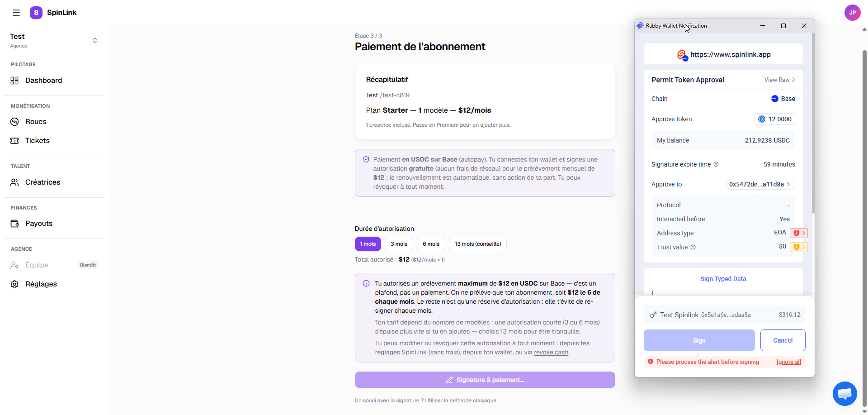Click the Signature & paiement button
This screenshot has width=868, height=415.
(485, 380)
